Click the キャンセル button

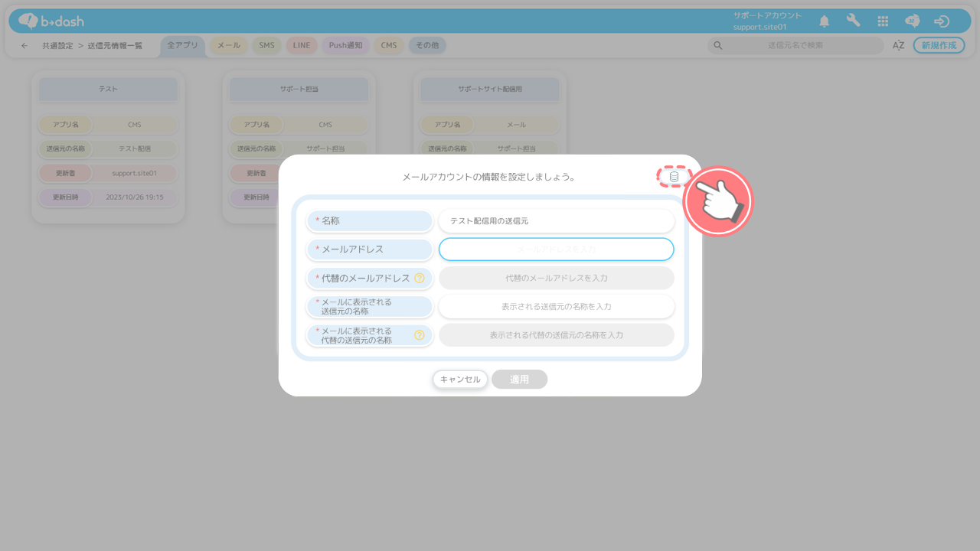[460, 379]
